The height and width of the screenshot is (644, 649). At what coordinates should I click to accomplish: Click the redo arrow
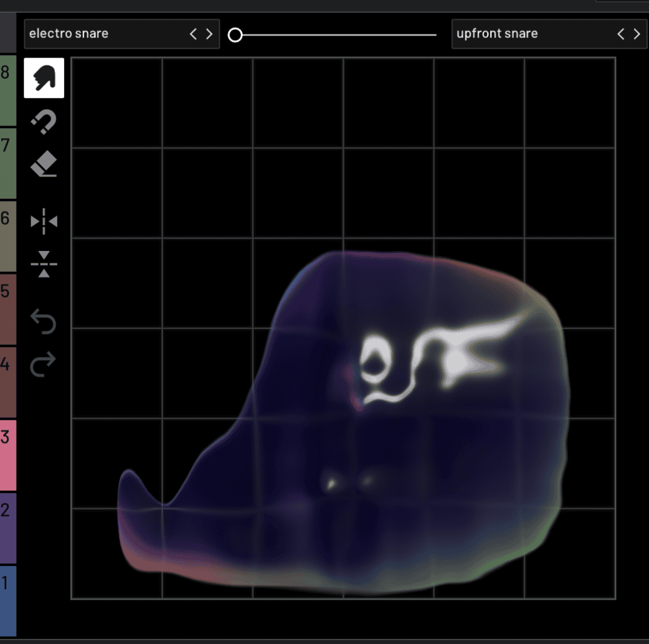[44, 364]
